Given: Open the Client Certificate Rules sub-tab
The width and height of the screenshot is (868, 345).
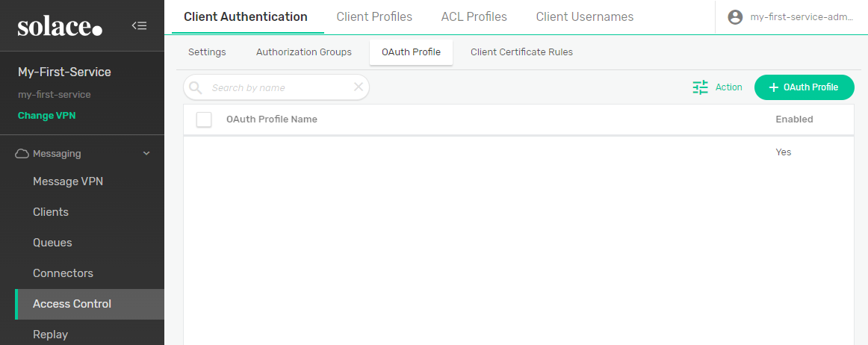Looking at the screenshot, I should (521, 52).
